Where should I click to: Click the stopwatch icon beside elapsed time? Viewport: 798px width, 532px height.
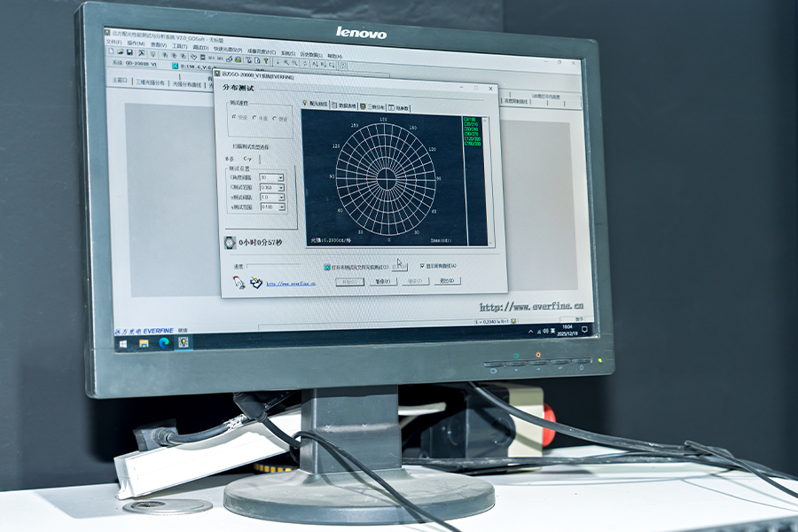[x=230, y=241]
